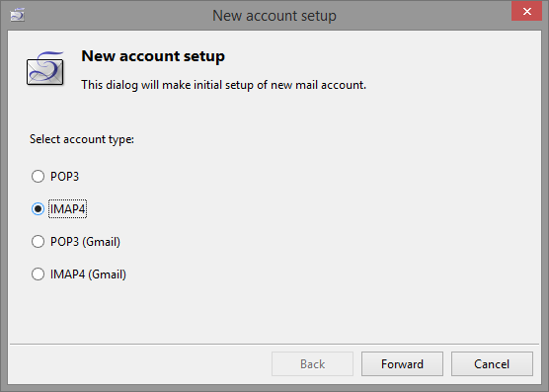549x392 pixels.
Task: Click the separator line above the buttons
Action: [274, 344]
